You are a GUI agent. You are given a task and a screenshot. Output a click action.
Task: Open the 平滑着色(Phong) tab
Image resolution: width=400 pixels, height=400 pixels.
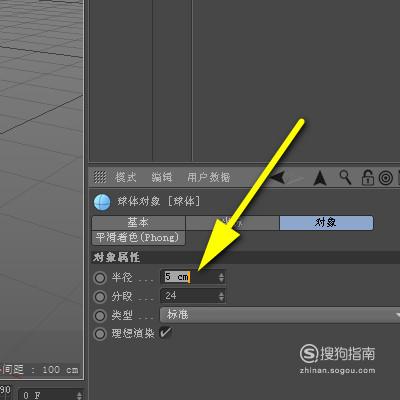click(138, 238)
